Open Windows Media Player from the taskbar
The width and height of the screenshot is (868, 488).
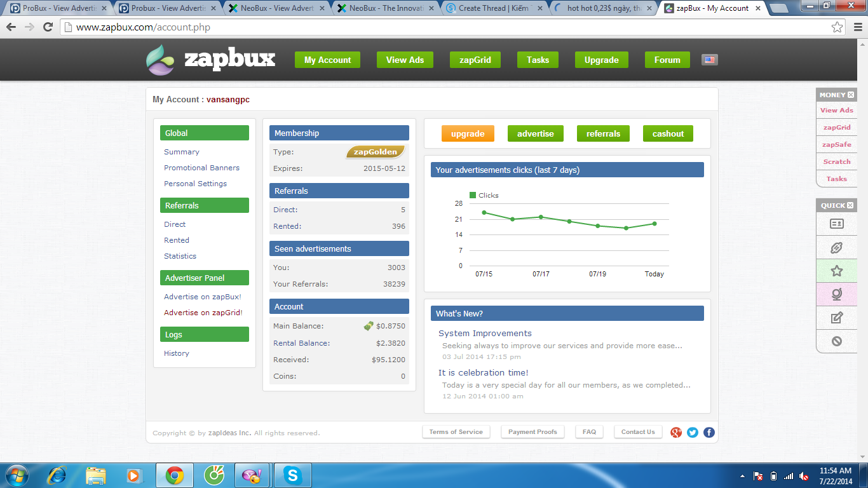click(133, 475)
